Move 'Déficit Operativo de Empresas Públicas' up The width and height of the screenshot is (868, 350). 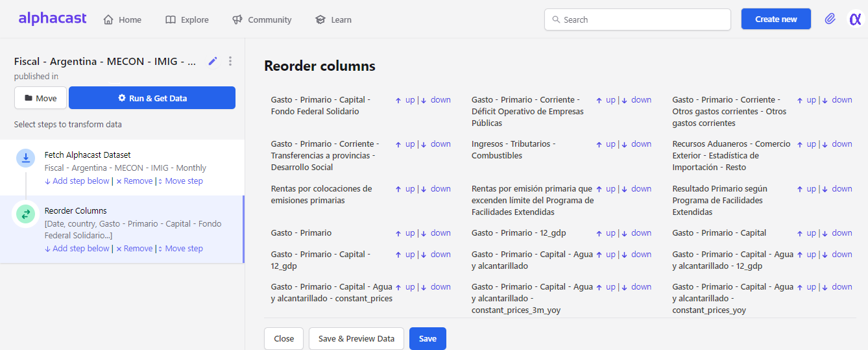tap(606, 100)
